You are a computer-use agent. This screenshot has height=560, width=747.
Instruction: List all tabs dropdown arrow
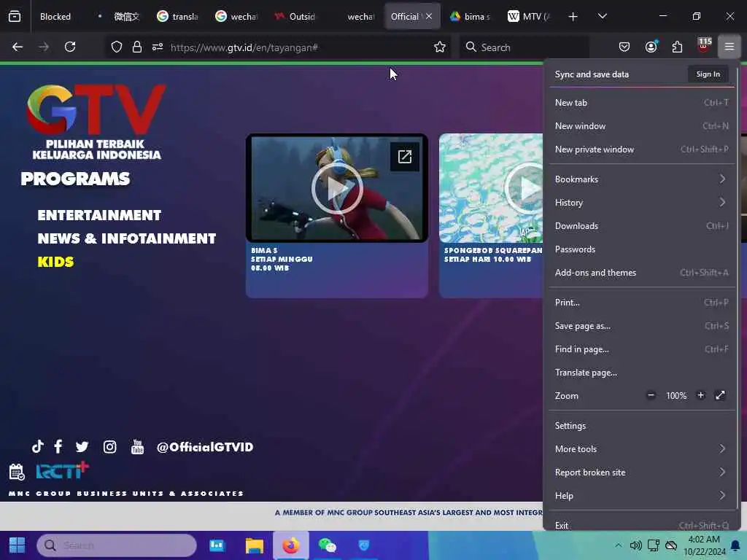click(602, 16)
